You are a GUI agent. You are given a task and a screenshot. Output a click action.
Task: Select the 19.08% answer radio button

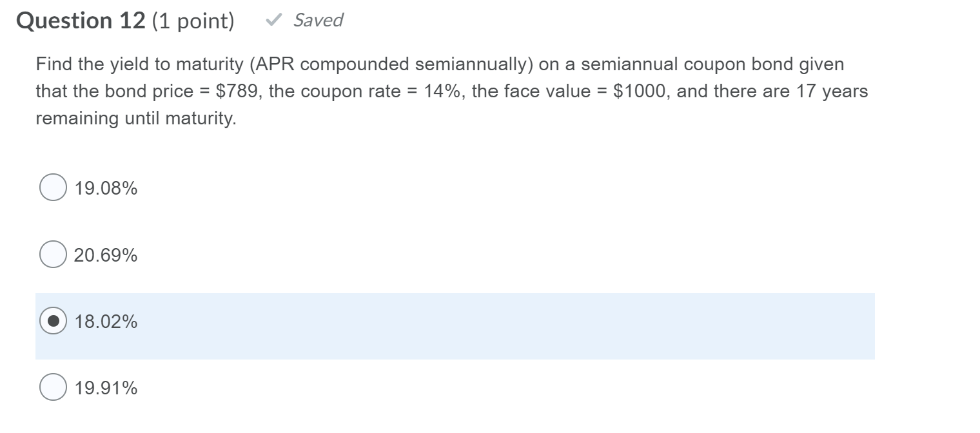pyautogui.click(x=53, y=188)
